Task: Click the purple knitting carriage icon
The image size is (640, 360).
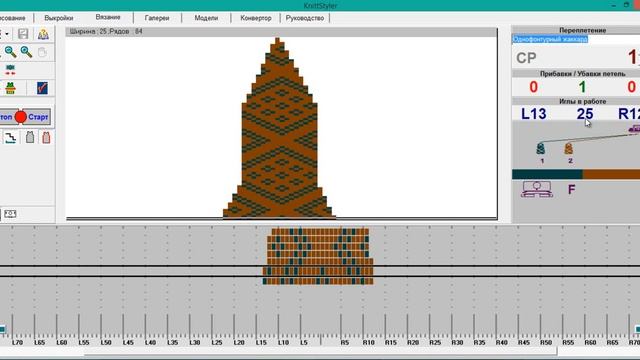Action: click(x=537, y=189)
